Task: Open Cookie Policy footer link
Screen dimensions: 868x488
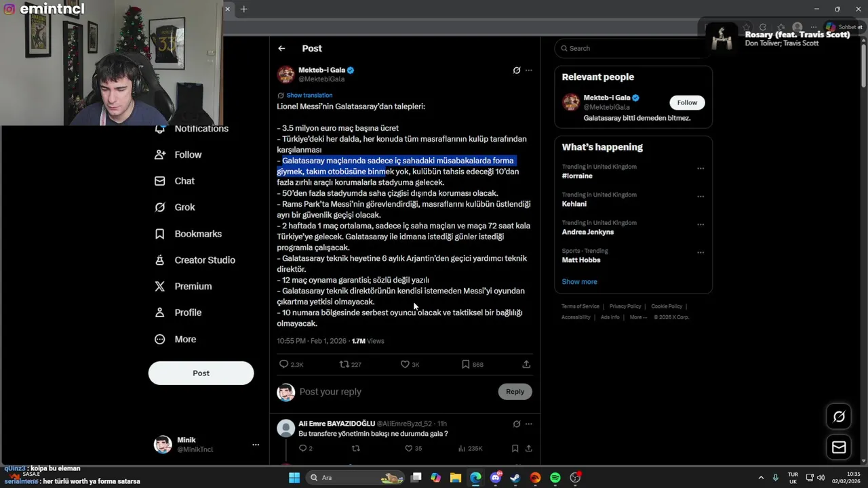Action: [667, 306]
